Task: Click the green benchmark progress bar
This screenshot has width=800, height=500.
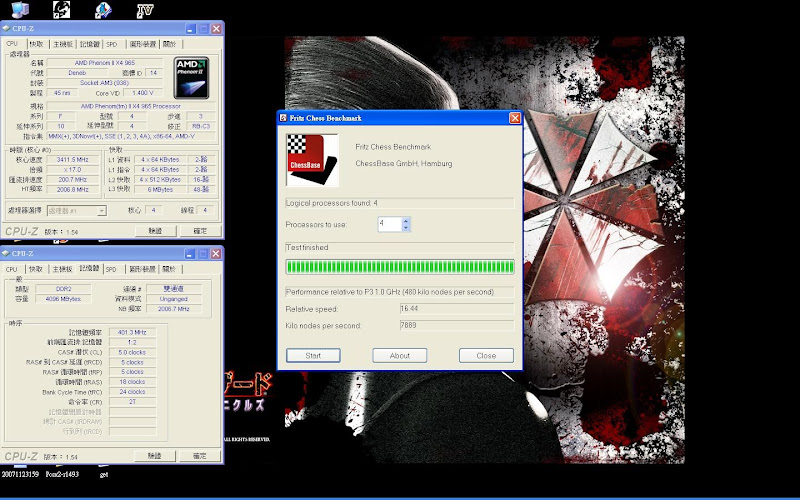Action: tap(400, 267)
